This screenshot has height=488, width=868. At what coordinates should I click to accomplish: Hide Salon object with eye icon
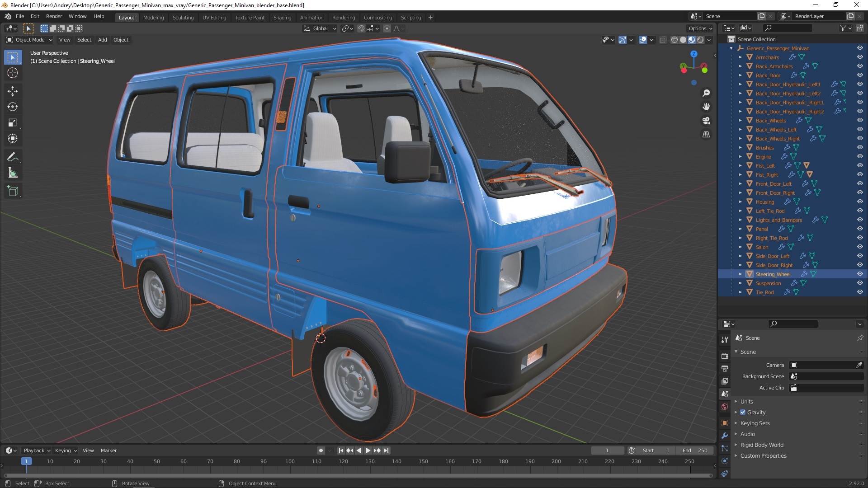(x=860, y=247)
